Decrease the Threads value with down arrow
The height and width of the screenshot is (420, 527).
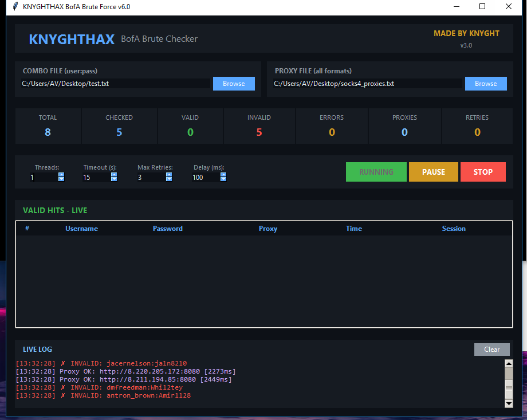click(x=61, y=179)
